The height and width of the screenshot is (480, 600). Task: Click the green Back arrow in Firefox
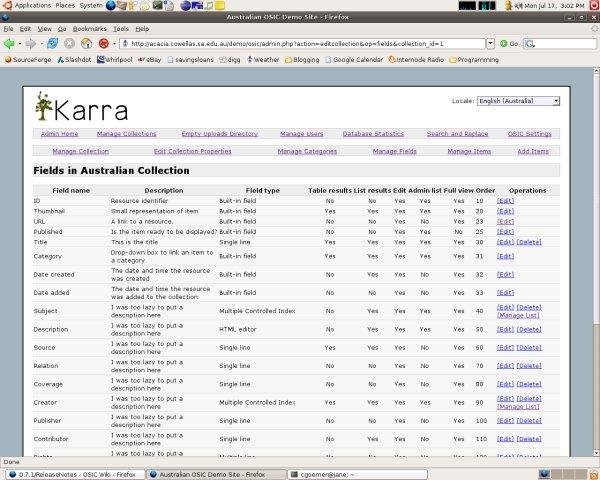click(9, 44)
